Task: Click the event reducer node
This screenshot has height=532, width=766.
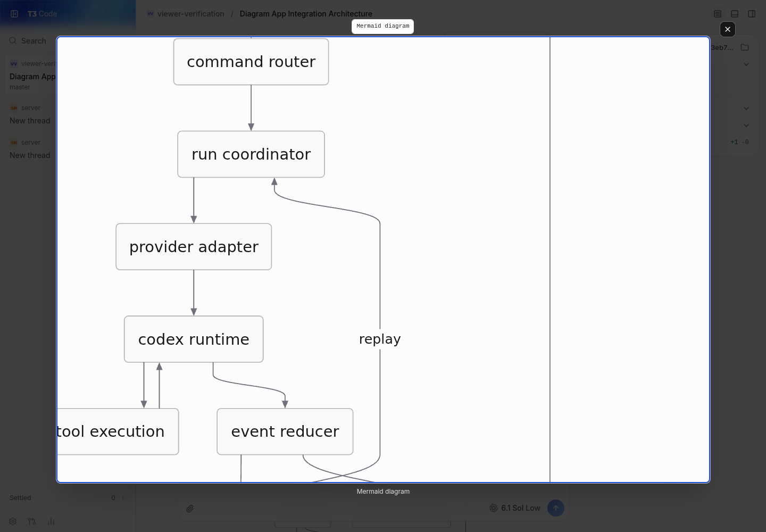Action: (x=285, y=431)
